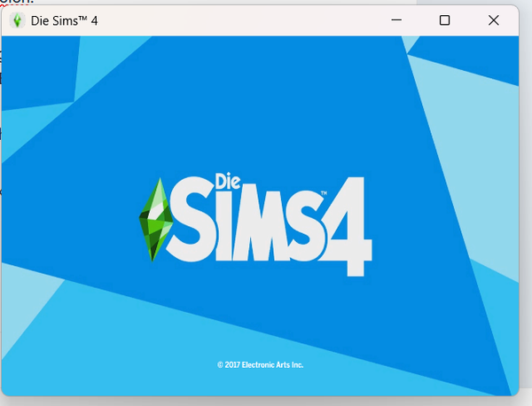Click the Sims 4 plumbob icon in title bar
The height and width of the screenshot is (406, 532).
coord(17,20)
